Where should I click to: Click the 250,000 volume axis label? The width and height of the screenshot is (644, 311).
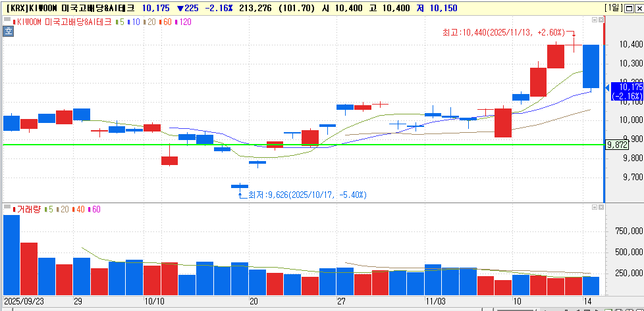[630, 274]
